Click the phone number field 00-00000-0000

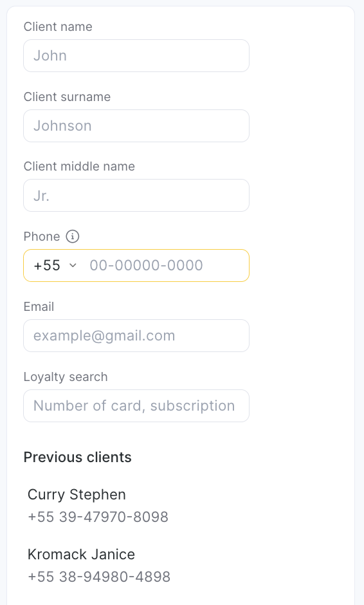166,265
